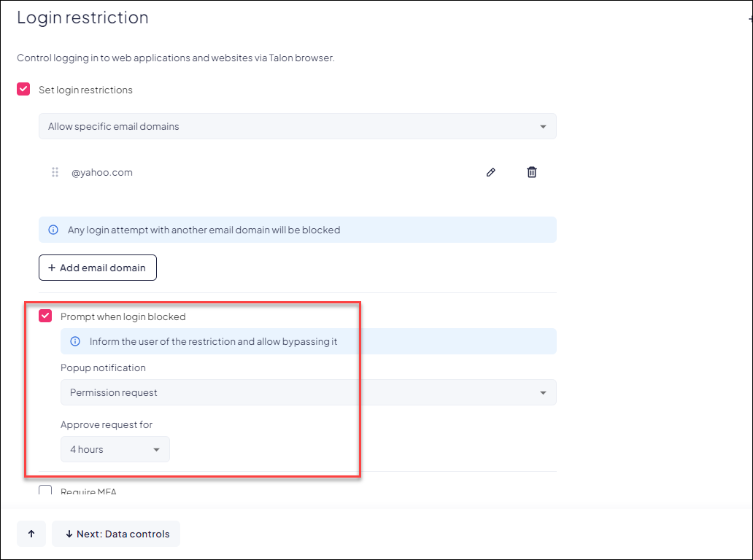Click the Prompt when login blocked label

pos(123,316)
